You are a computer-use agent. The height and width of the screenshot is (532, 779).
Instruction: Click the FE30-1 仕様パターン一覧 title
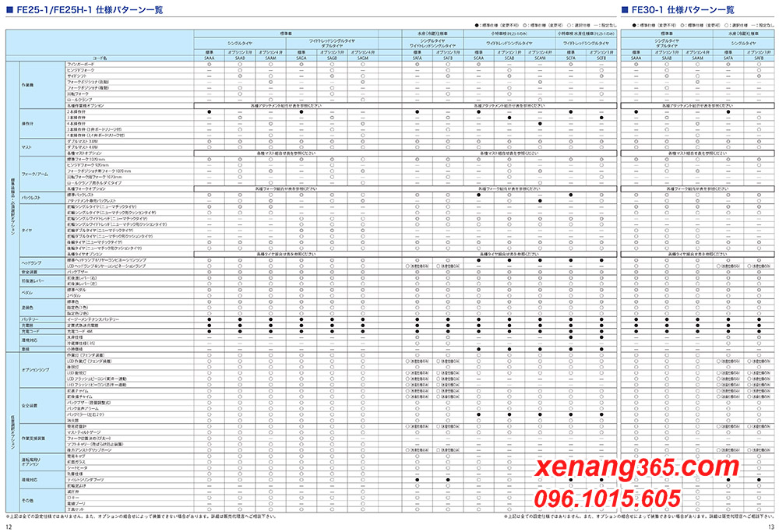pos(678,9)
